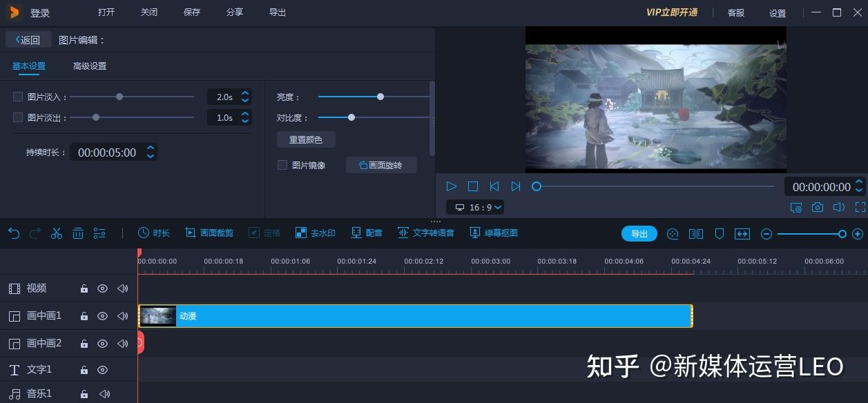868x403 pixels.
Task: Delete clip with trash icon
Action: click(x=78, y=233)
